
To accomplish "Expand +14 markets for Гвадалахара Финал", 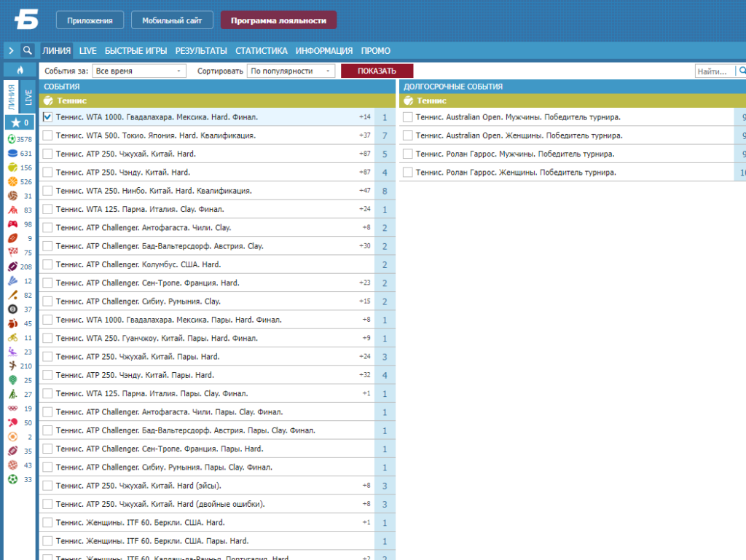I will (x=365, y=117).
